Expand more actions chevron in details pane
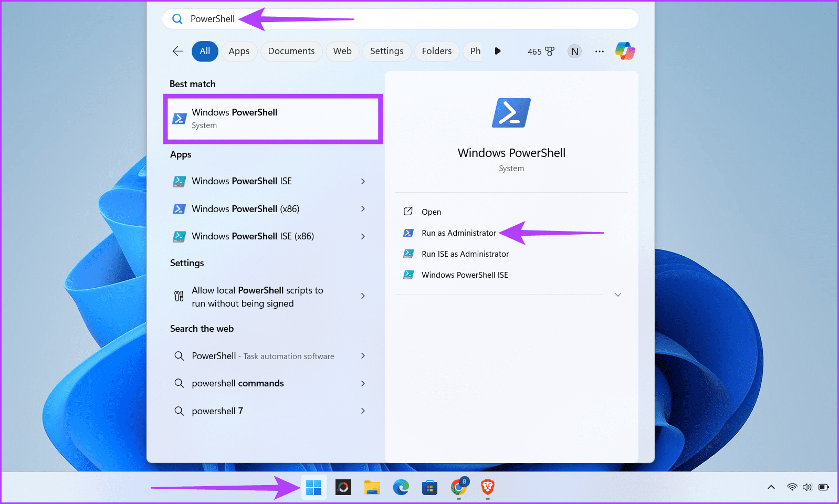 click(x=618, y=295)
